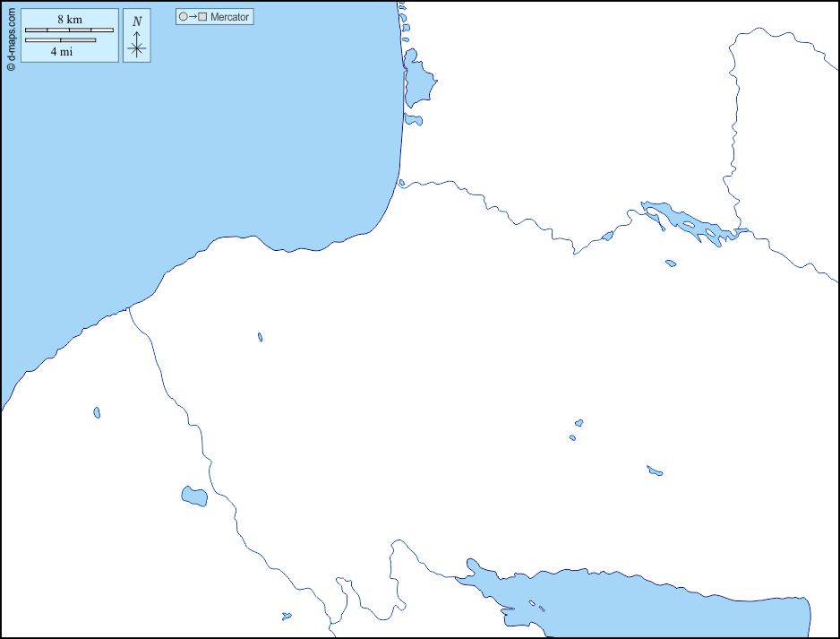This screenshot has width=840, height=639.
Task: Click the Mercator projection label
Action: [229, 17]
